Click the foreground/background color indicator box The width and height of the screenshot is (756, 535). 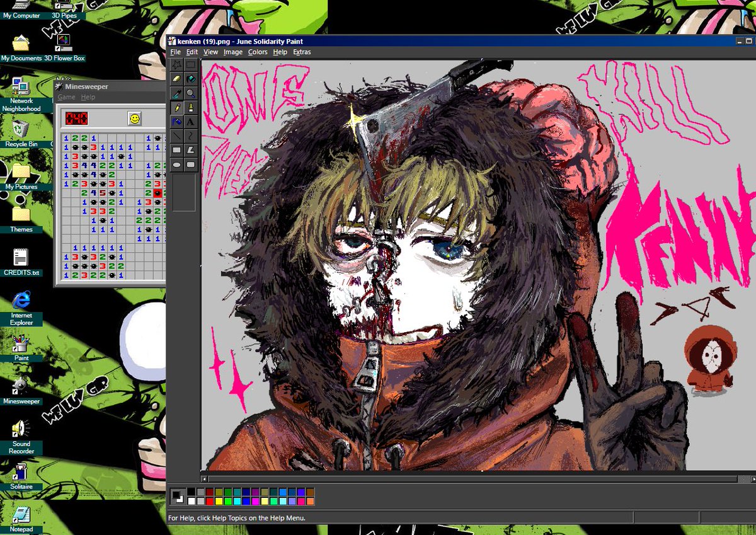178,497
